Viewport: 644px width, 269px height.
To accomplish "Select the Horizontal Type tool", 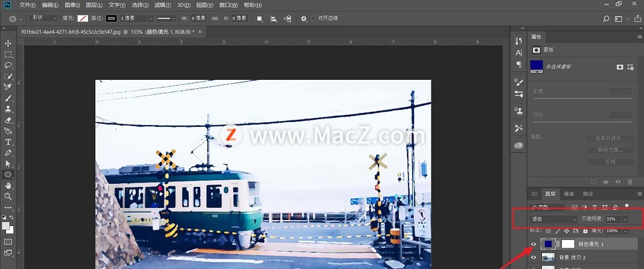I will pos(8,142).
